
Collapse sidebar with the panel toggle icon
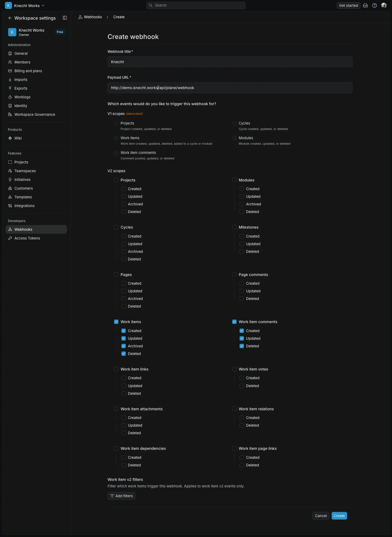tap(65, 18)
